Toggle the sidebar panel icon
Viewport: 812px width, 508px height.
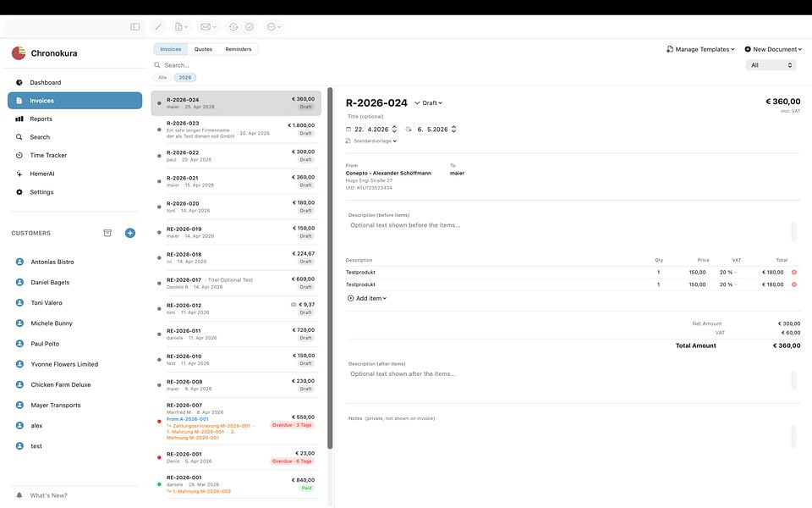pos(134,27)
